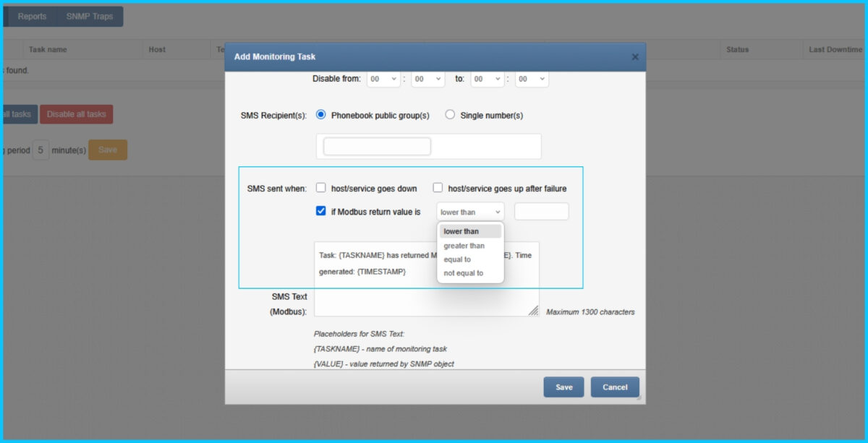
Task: Click the Save button in dialog
Action: point(563,387)
